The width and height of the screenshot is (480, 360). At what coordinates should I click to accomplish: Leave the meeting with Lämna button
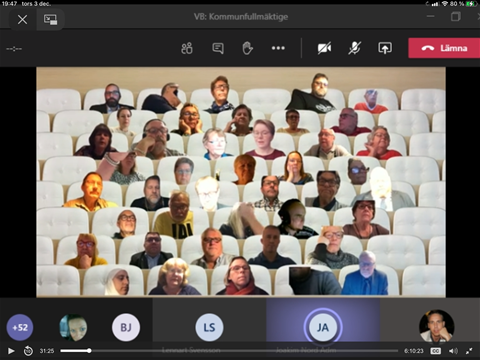(x=444, y=48)
